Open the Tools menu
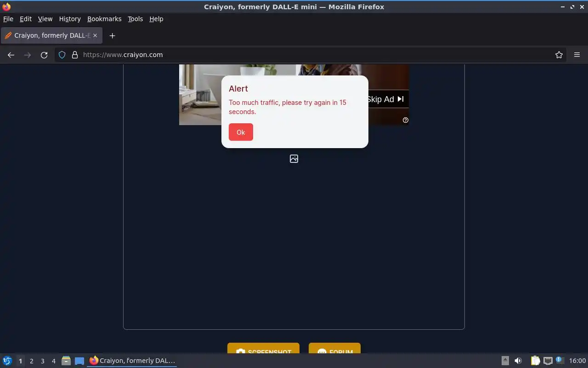Screen dimensions: 588x368 (135, 19)
